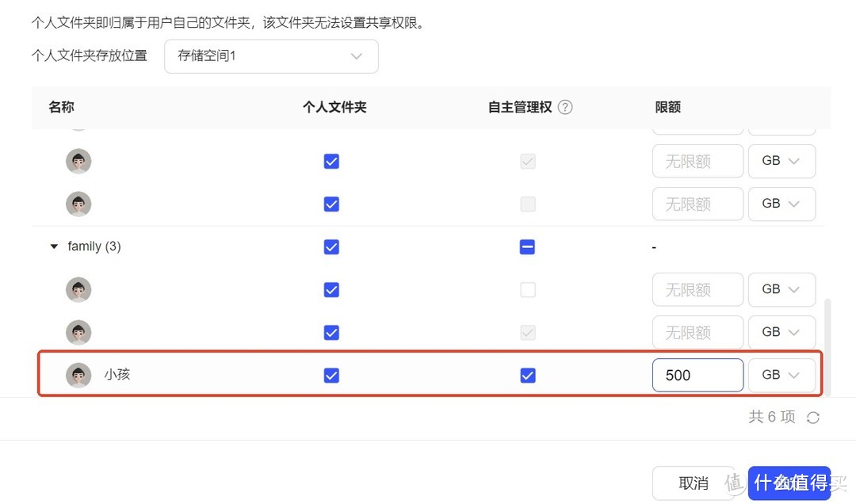Screen dimensions: 856x504
Task: Open the GB unit dropdown in 小孩's row
Action: [x=781, y=375]
